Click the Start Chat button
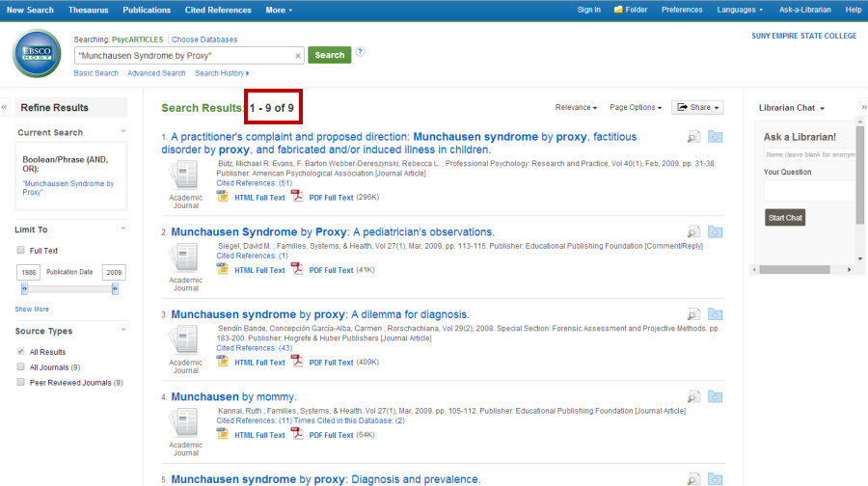 click(x=785, y=218)
